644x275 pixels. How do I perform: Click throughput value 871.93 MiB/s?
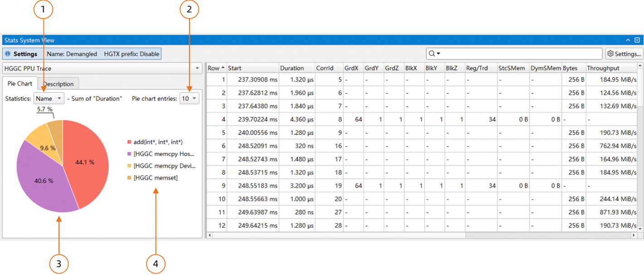[x=611, y=212]
